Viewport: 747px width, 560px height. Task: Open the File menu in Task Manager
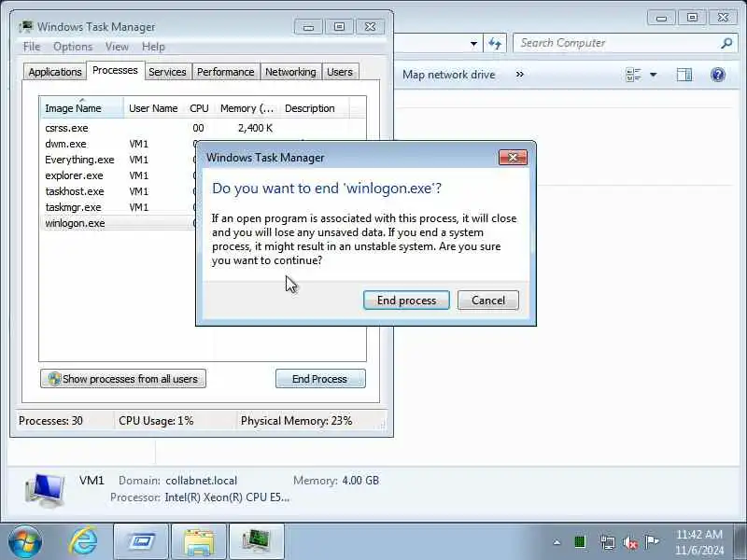(32, 47)
